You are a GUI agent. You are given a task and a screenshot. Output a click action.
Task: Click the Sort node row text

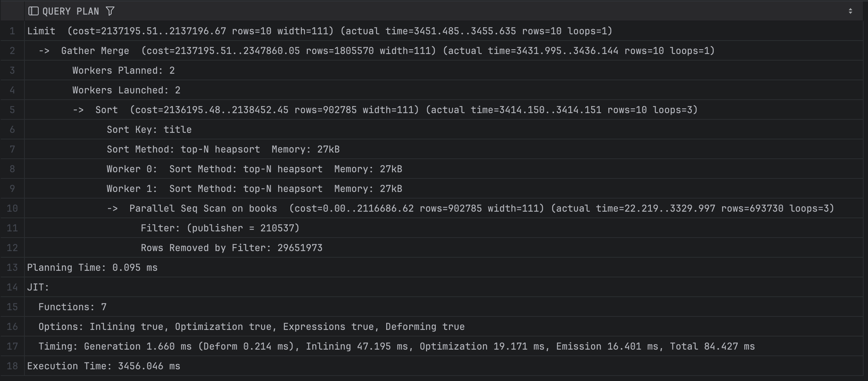click(x=396, y=110)
